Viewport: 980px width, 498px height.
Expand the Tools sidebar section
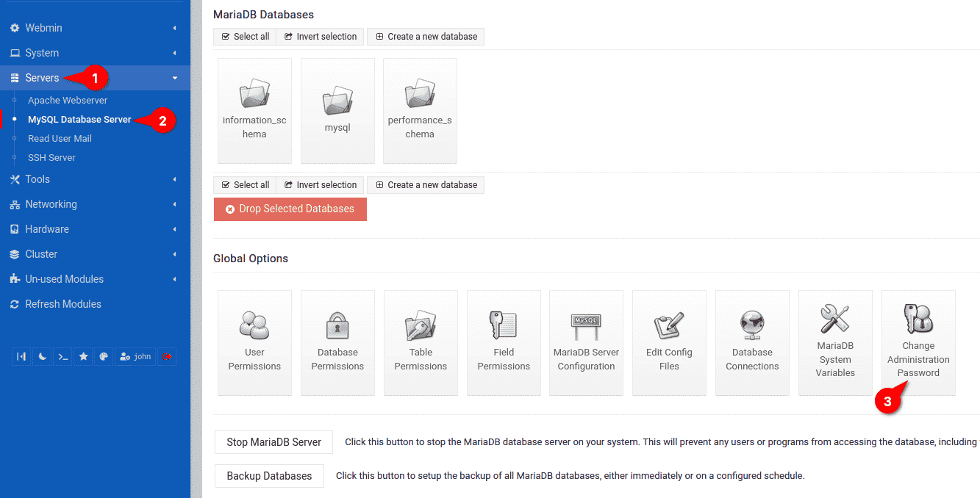[95, 179]
